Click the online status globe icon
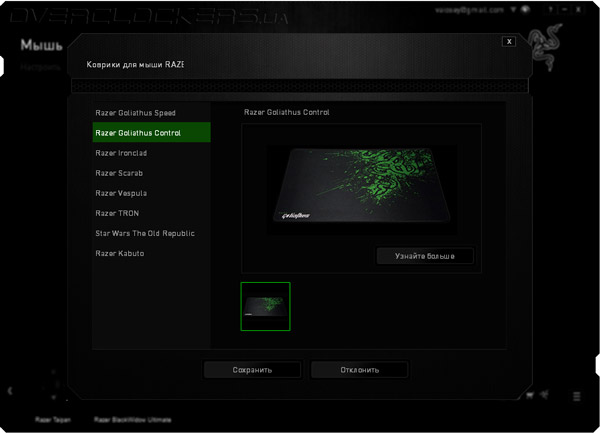Viewport: 600px width, 433px height. (526, 10)
